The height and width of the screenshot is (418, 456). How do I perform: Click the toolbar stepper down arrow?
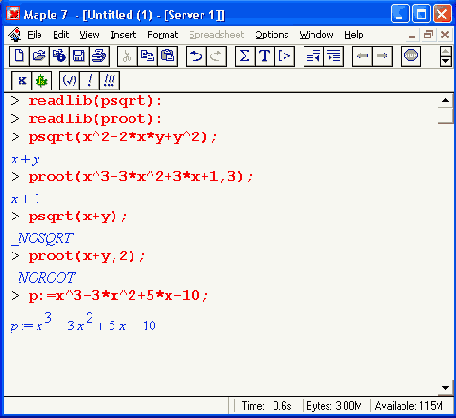tap(446, 61)
